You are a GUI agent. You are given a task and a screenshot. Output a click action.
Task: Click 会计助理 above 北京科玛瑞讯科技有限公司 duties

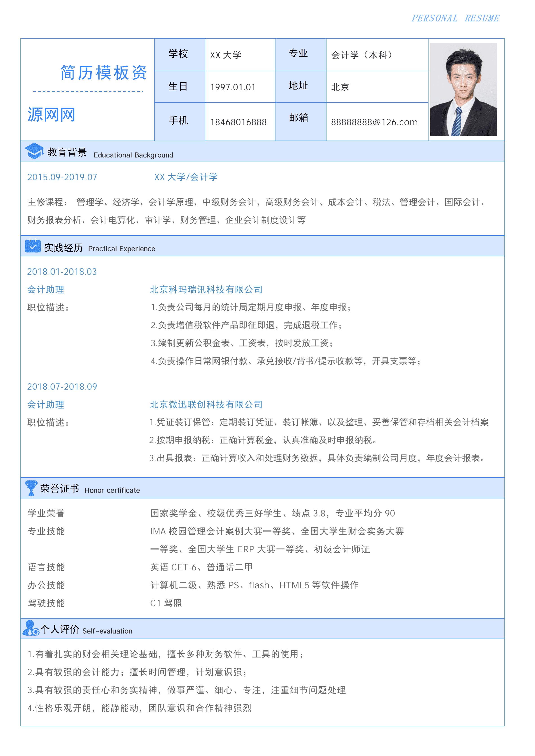[x=46, y=290]
